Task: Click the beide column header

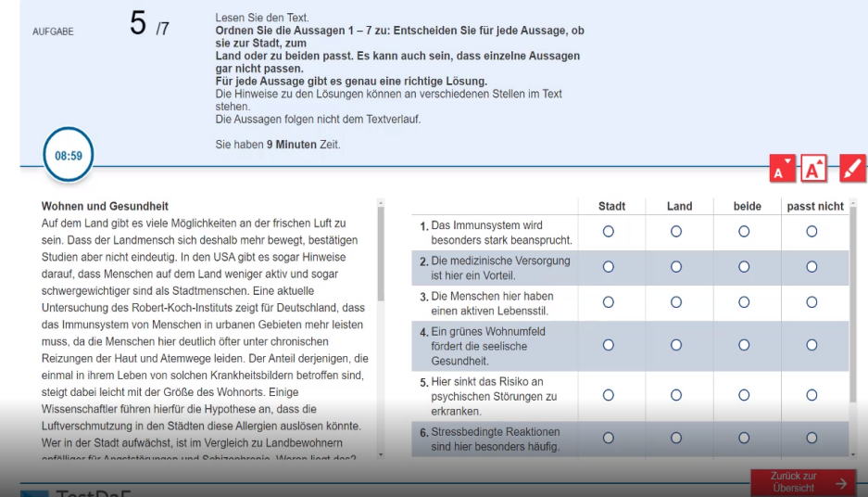Action: [748, 206]
